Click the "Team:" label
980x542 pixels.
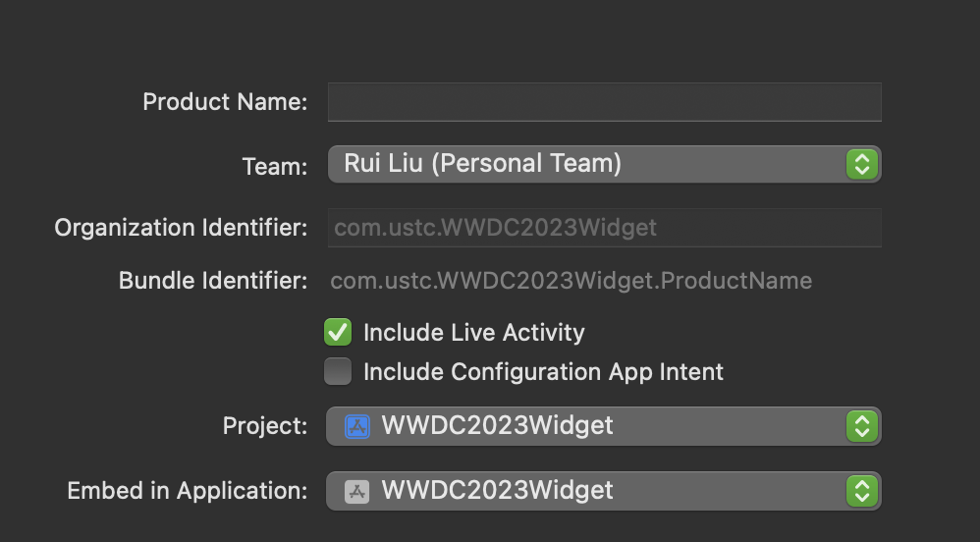pos(274,166)
